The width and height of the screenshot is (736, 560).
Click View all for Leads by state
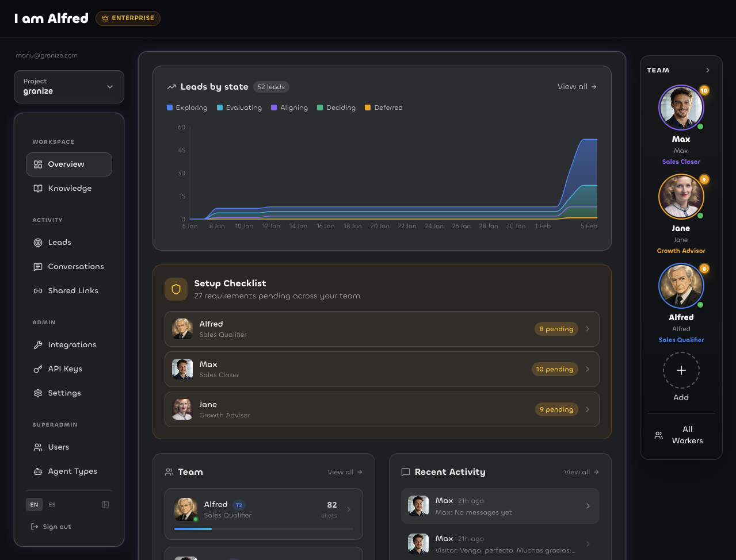click(577, 87)
